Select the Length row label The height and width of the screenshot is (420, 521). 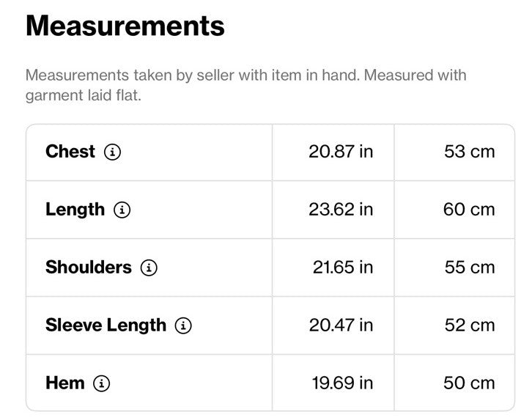(75, 210)
